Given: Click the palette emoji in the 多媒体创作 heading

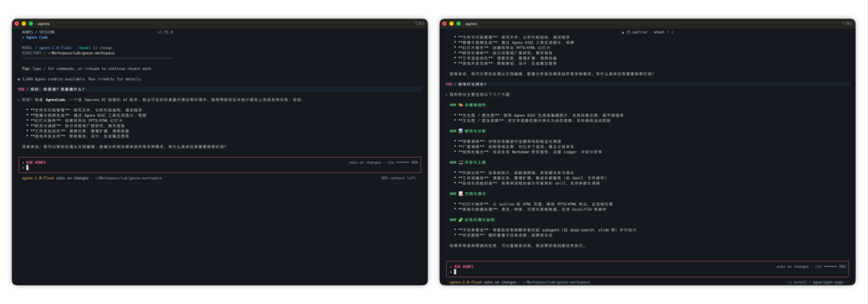Looking at the screenshot, I should pos(461,105).
